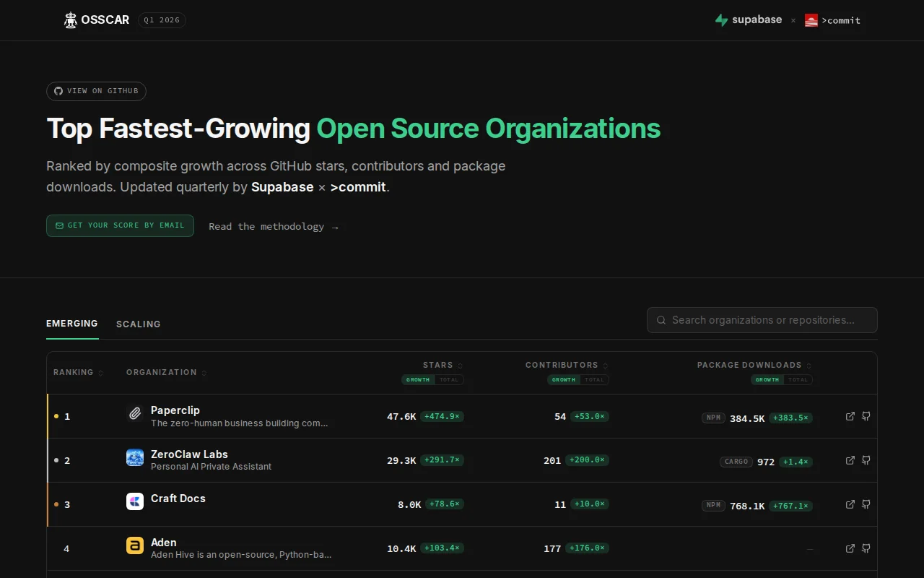Open the >commit logo link in header

pos(832,20)
